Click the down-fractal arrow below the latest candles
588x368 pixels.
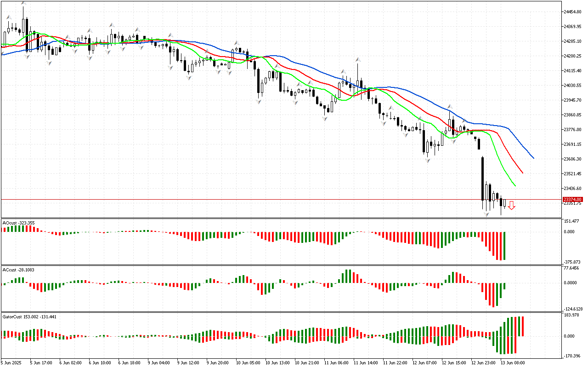(x=486, y=214)
